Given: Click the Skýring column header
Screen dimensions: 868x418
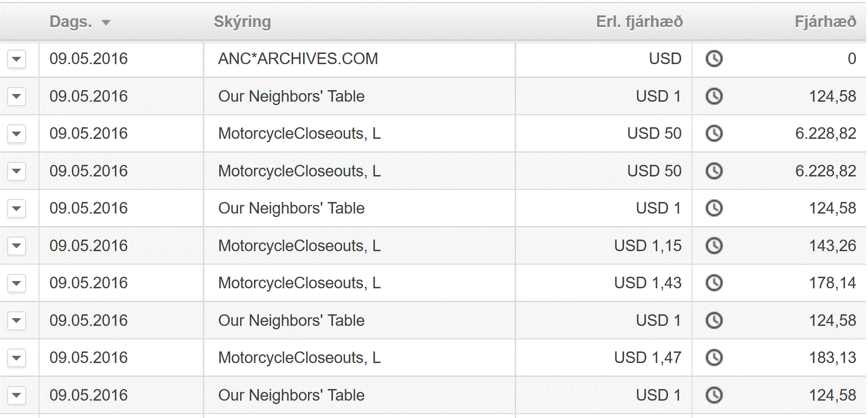Looking at the screenshot, I should tap(242, 22).
